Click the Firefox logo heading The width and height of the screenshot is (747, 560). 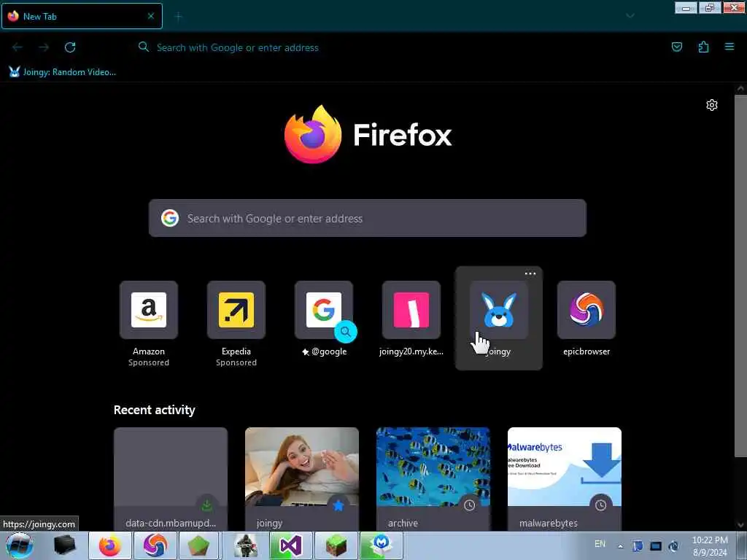coord(368,135)
